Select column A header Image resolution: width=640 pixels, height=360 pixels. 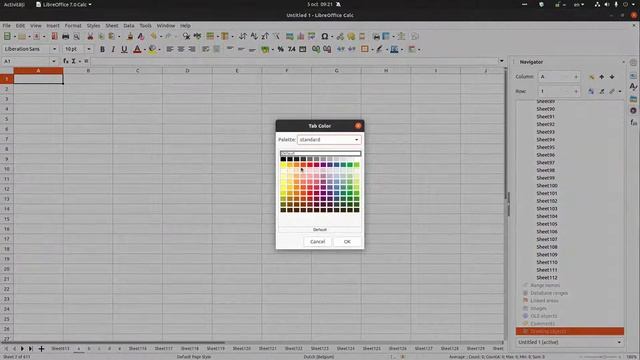coord(38,71)
